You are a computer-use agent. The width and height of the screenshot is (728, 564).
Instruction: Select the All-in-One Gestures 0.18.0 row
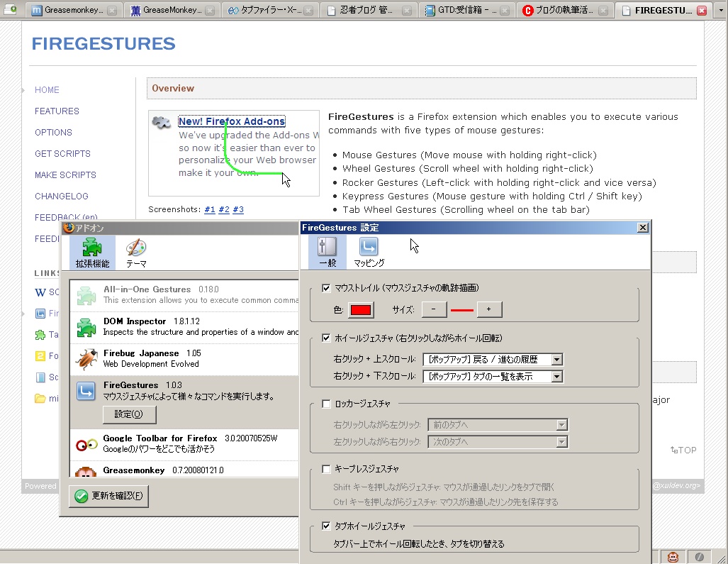pos(184,295)
